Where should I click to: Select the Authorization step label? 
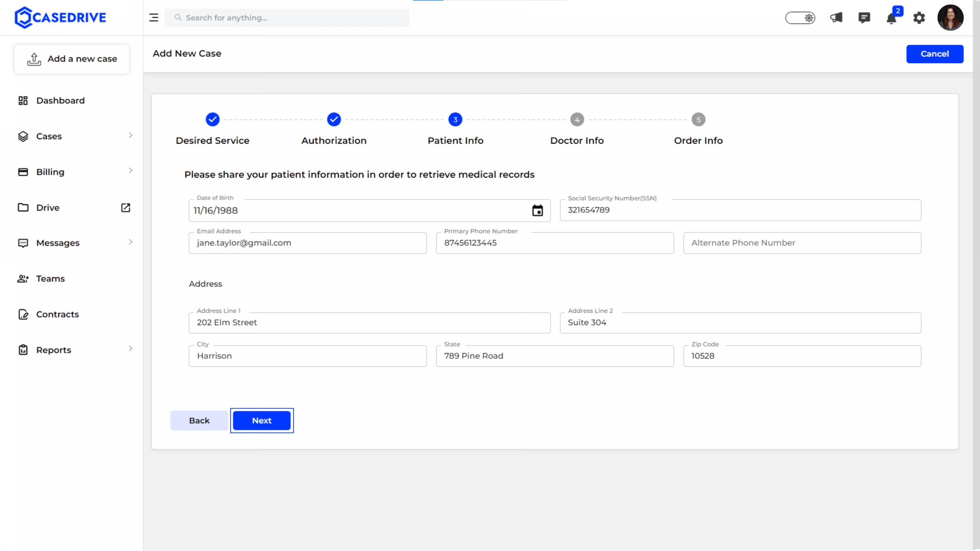pos(334,141)
